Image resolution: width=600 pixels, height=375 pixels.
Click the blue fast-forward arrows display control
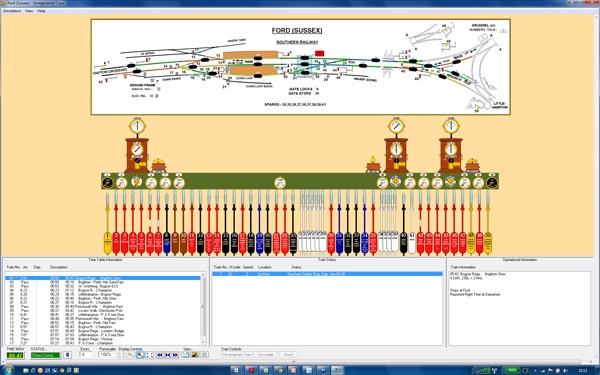pyautogui.click(x=175, y=355)
